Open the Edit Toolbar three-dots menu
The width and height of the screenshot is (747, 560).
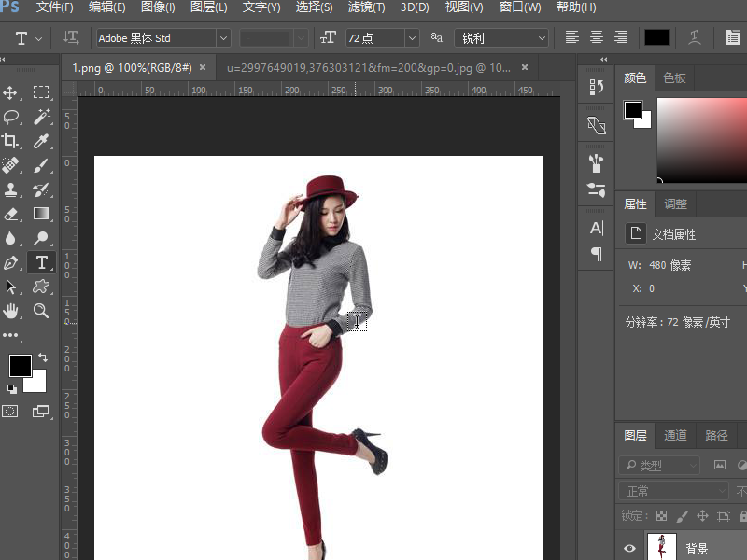(x=10, y=335)
